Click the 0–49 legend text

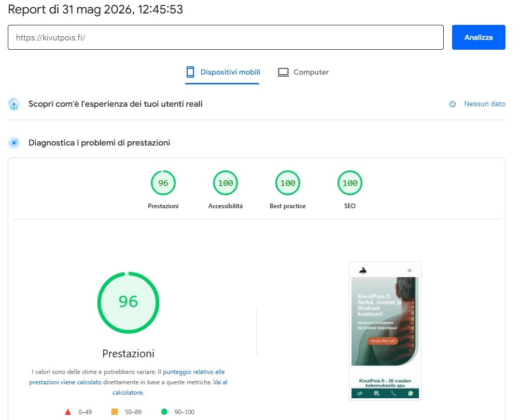coord(85,412)
